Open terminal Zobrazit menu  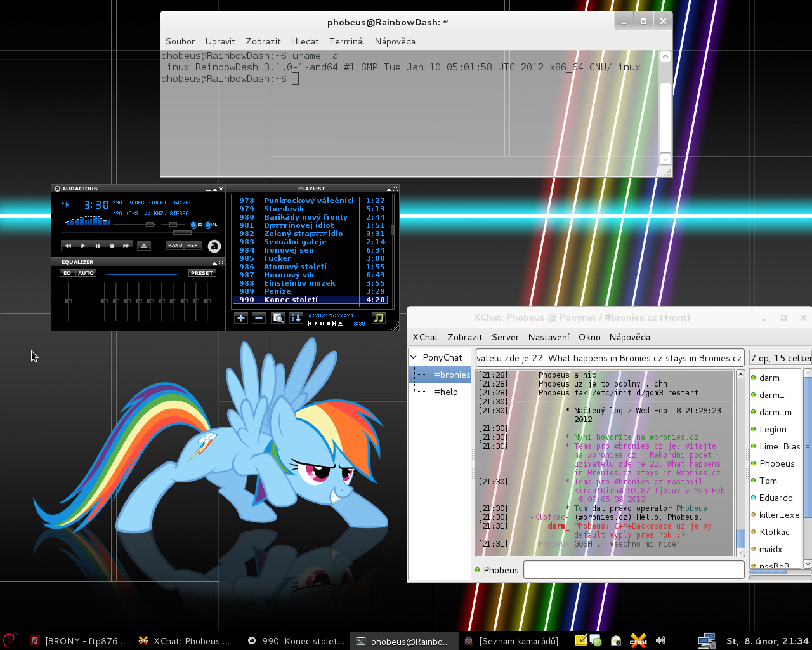(263, 41)
